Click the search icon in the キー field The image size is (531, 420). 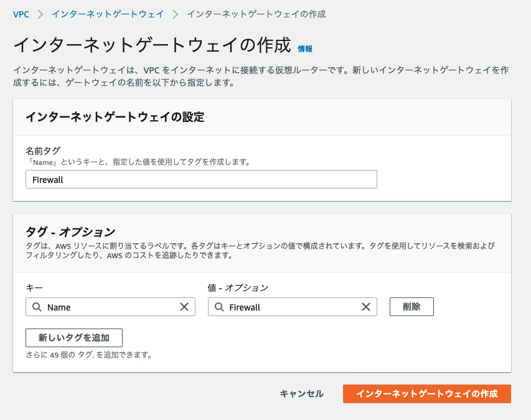(35, 307)
